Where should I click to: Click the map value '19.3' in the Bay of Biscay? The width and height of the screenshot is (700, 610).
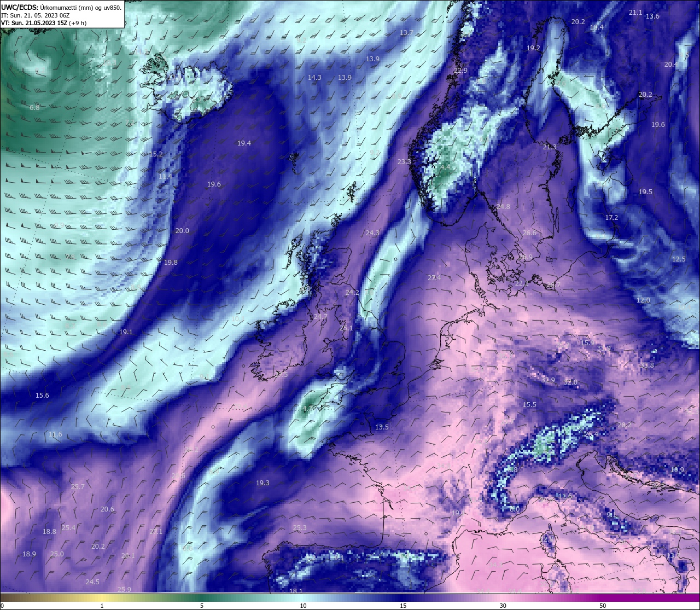(x=262, y=483)
